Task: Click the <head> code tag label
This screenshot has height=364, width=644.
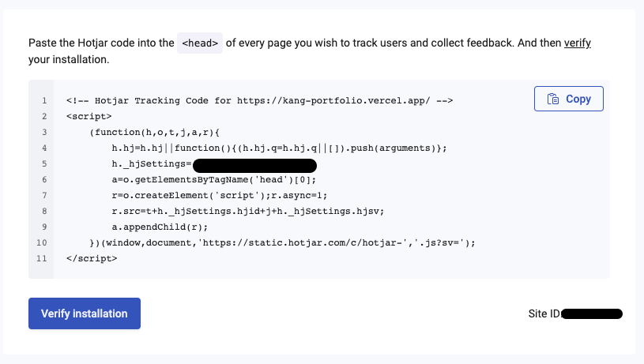Action: click(200, 43)
